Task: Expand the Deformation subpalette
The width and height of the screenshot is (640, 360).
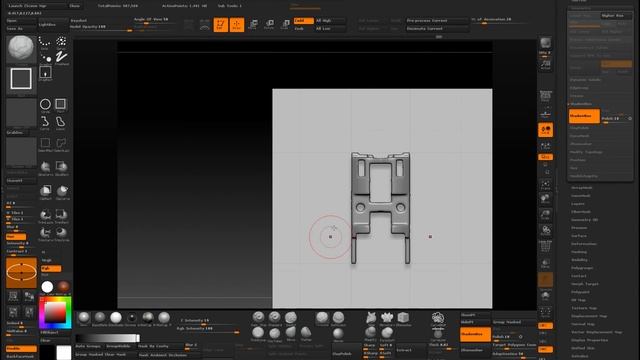Action: [x=584, y=244]
